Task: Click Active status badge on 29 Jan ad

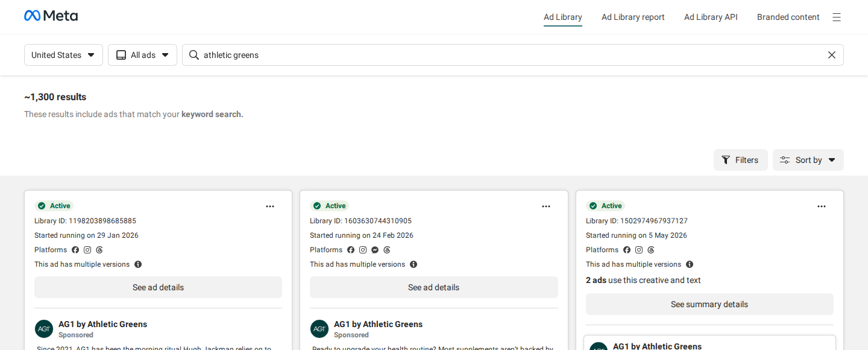Action: click(x=54, y=206)
